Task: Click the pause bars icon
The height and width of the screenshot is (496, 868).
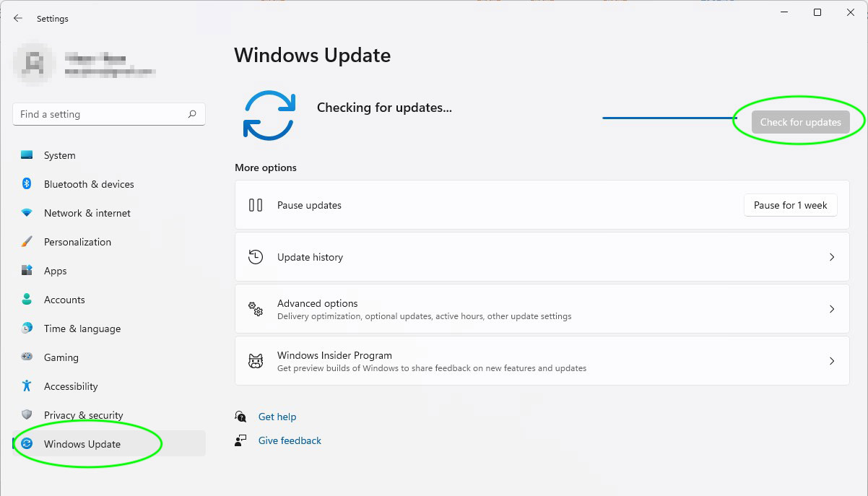Action: 256,205
